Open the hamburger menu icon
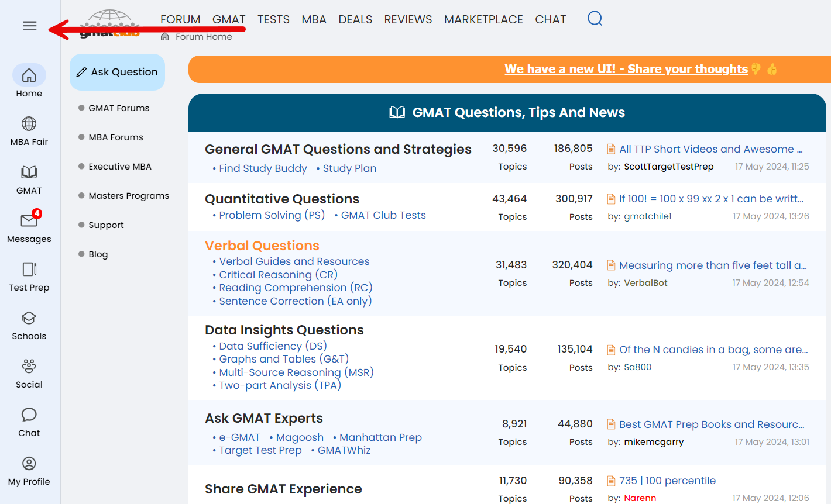This screenshot has width=831, height=504. [x=30, y=26]
